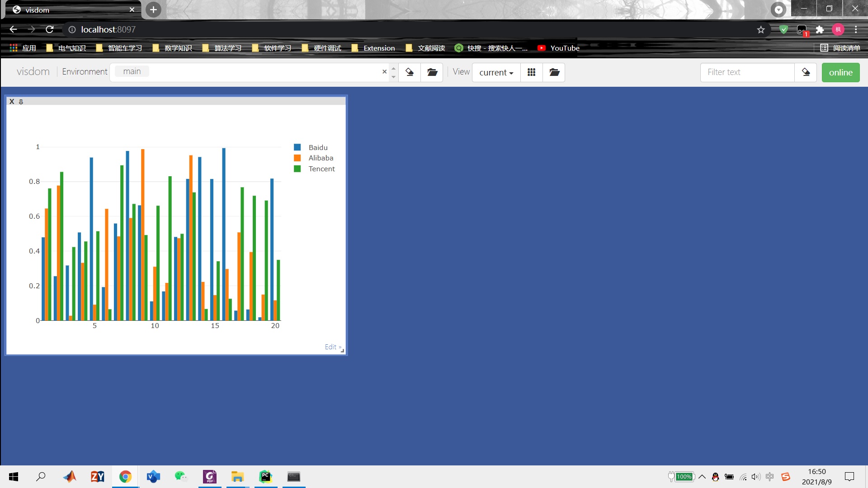
Task: Open the browser extensions puzzle icon
Action: [820, 30]
